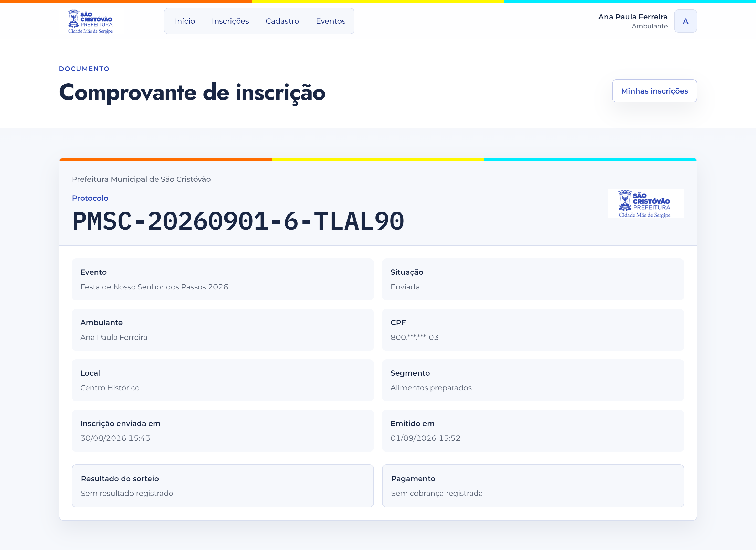The image size is (756, 550).
Task: Click the Ambulante value 'Ana Paula Ferreira'
Action: 114,337
